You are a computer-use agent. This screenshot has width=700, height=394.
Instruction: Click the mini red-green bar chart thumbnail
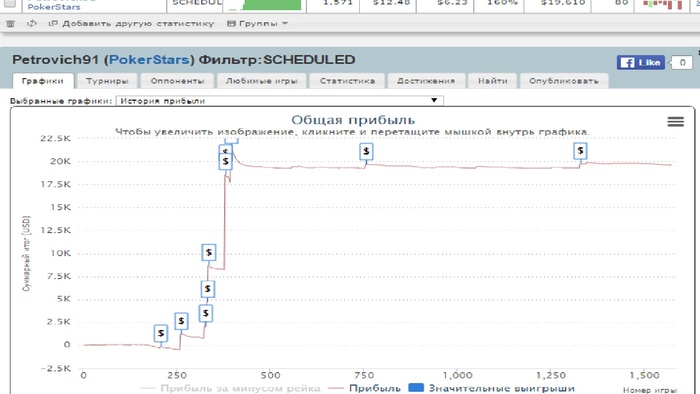[x=662, y=4]
